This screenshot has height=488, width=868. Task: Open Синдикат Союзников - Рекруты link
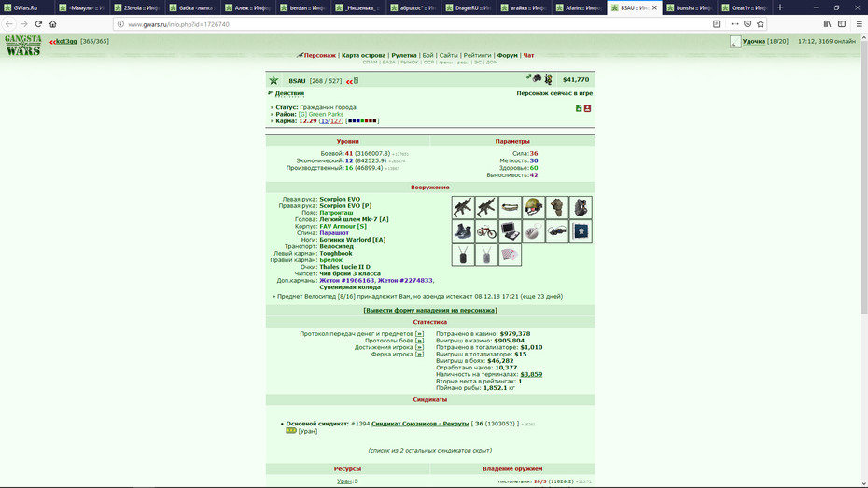[420, 424]
